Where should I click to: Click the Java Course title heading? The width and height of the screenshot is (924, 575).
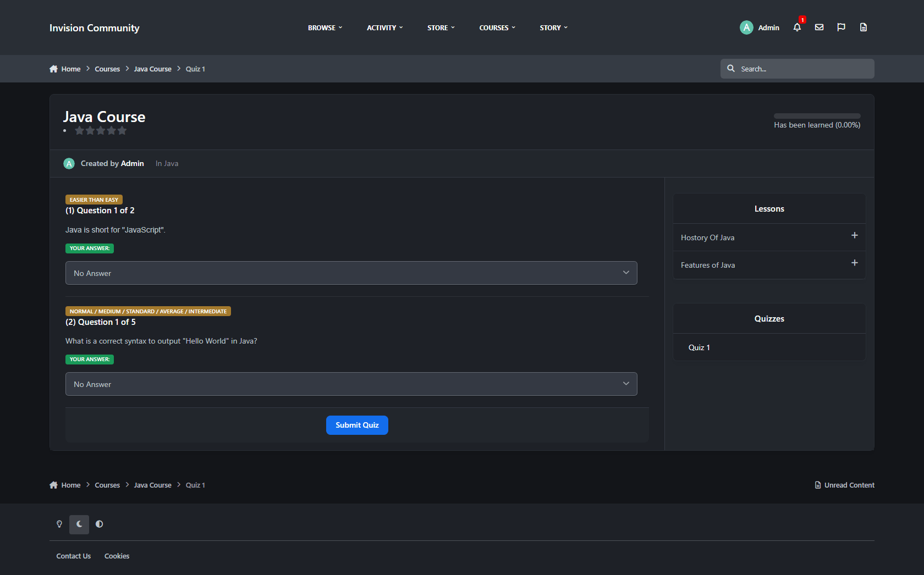(x=105, y=117)
